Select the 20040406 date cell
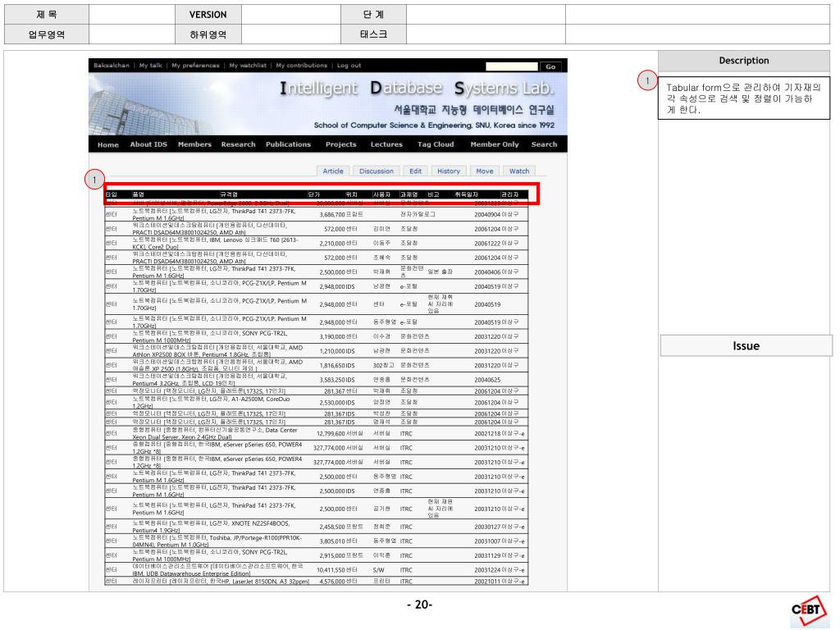The width and height of the screenshot is (840, 630). (x=487, y=272)
